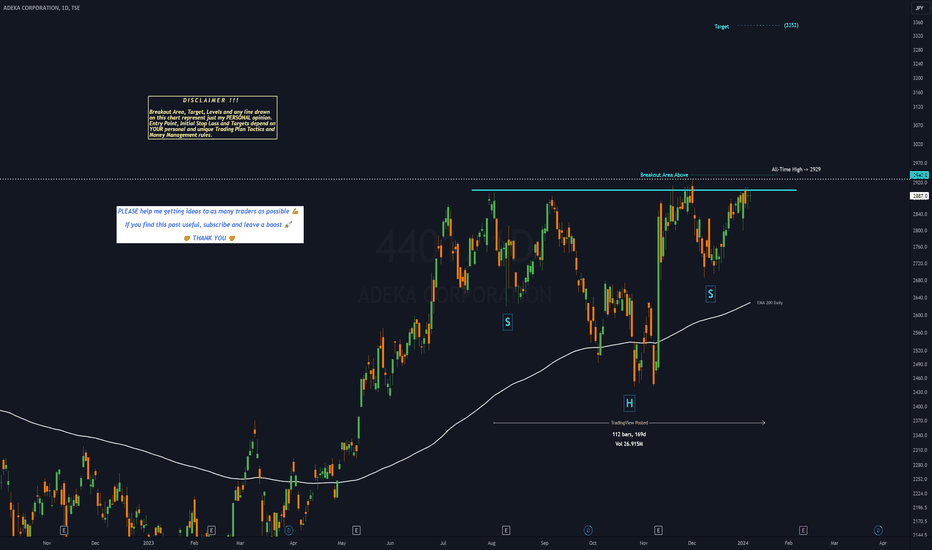Image resolution: width=932 pixels, height=550 pixels.
Task: Click the 2940.0 cyan price label
Action: click(x=920, y=175)
